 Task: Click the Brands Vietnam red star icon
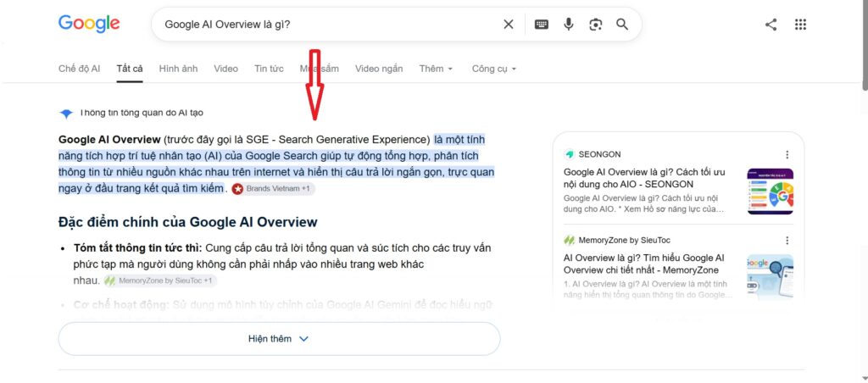pyautogui.click(x=237, y=189)
